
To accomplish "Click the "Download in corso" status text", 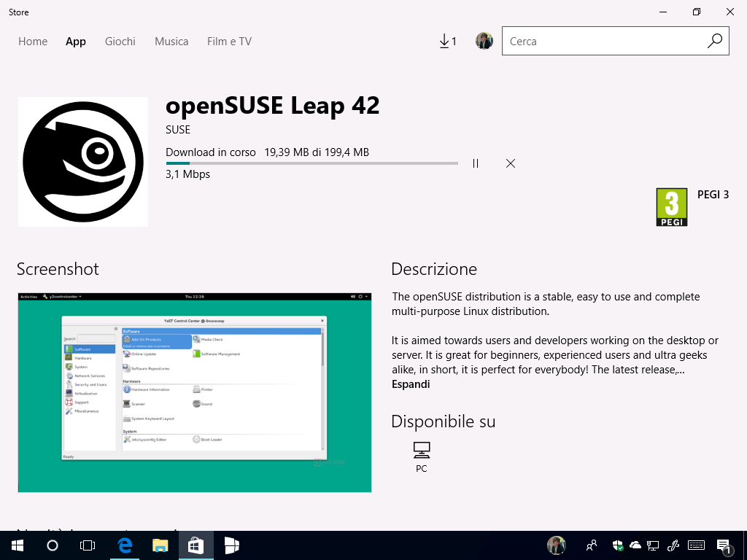I will click(211, 152).
